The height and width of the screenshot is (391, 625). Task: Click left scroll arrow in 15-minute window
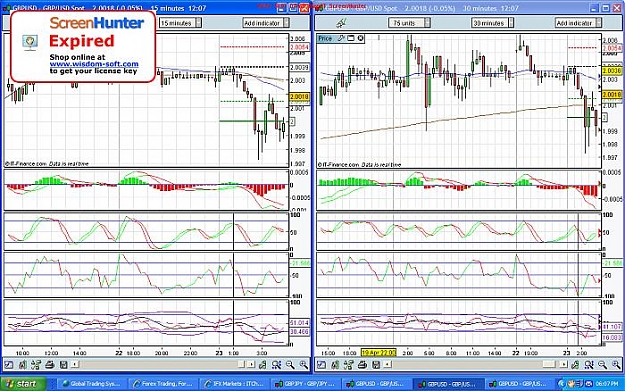coord(75,364)
